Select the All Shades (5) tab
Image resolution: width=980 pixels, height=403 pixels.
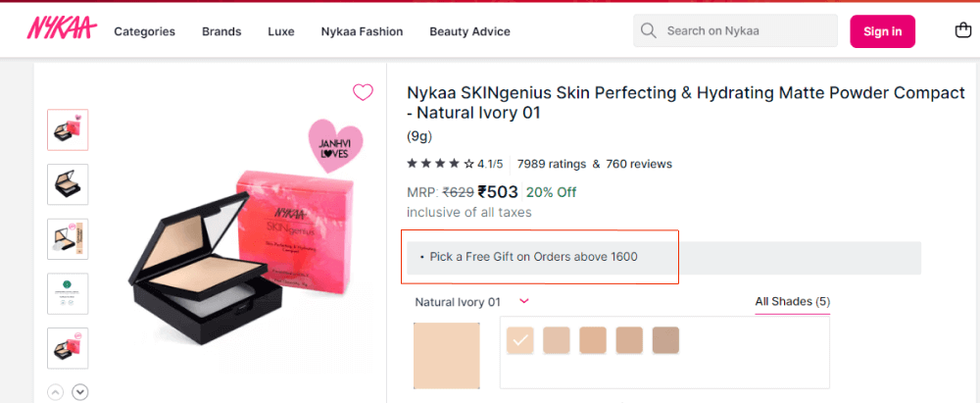[x=792, y=302]
